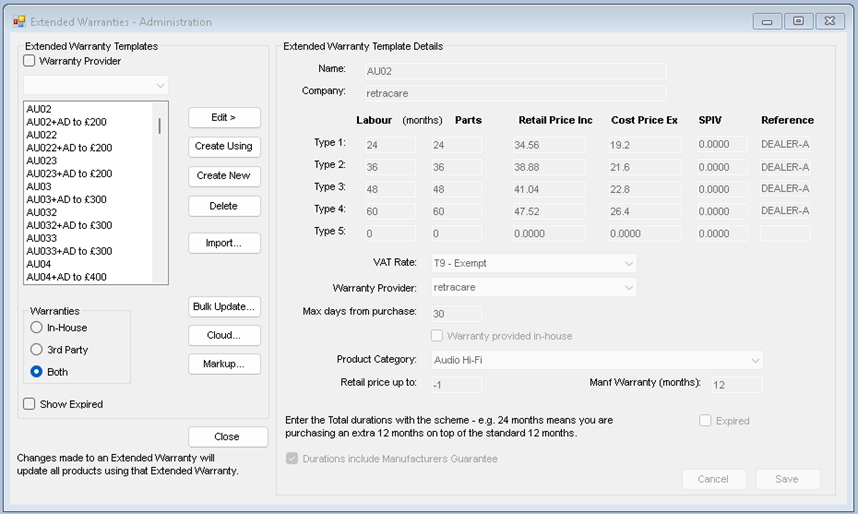Click the Type 2 Cost Price 21.6 field
The height and width of the screenshot is (514, 858).
(x=645, y=167)
